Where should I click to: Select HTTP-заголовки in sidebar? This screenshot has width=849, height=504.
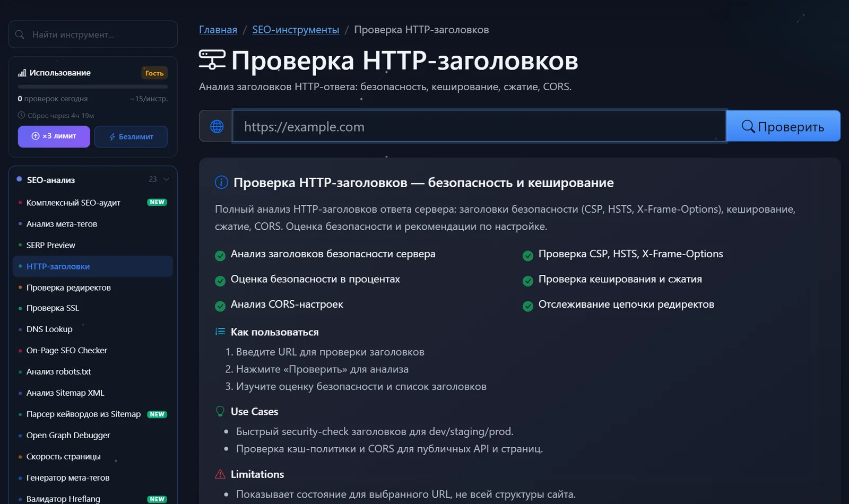pyautogui.click(x=93, y=266)
